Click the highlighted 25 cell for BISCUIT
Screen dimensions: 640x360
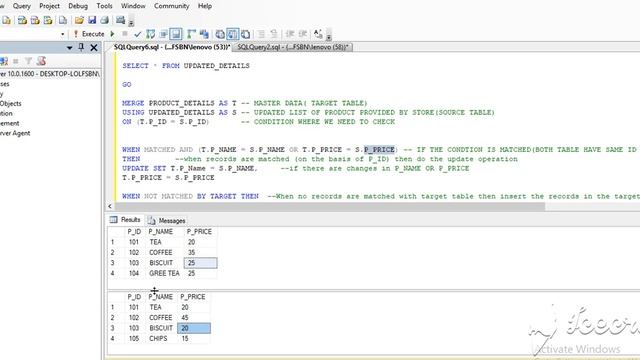(x=200, y=263)
